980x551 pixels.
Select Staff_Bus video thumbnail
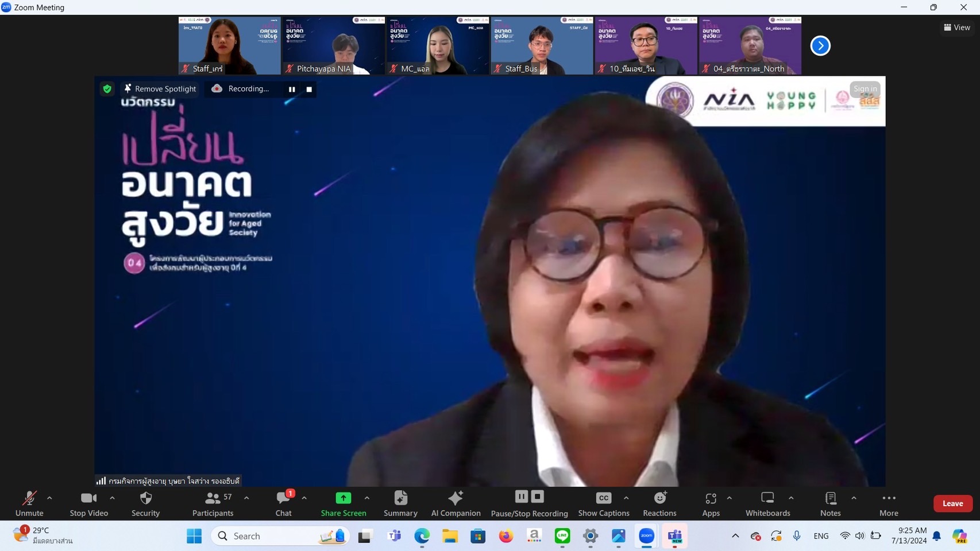point(542,45)
